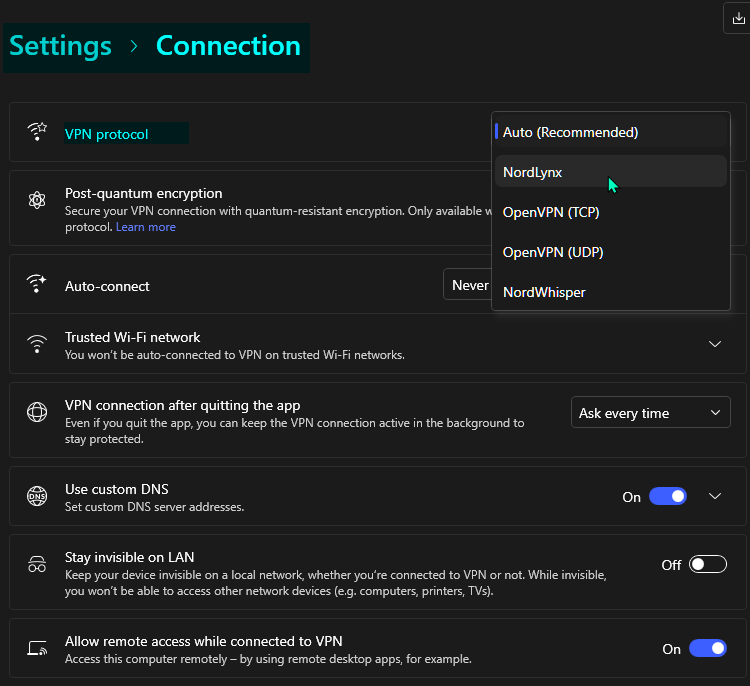The width and height of the screenshot is (750, 686).
Task: Turn off the Use custom DNS switch
Action: (x=668, y=497)
